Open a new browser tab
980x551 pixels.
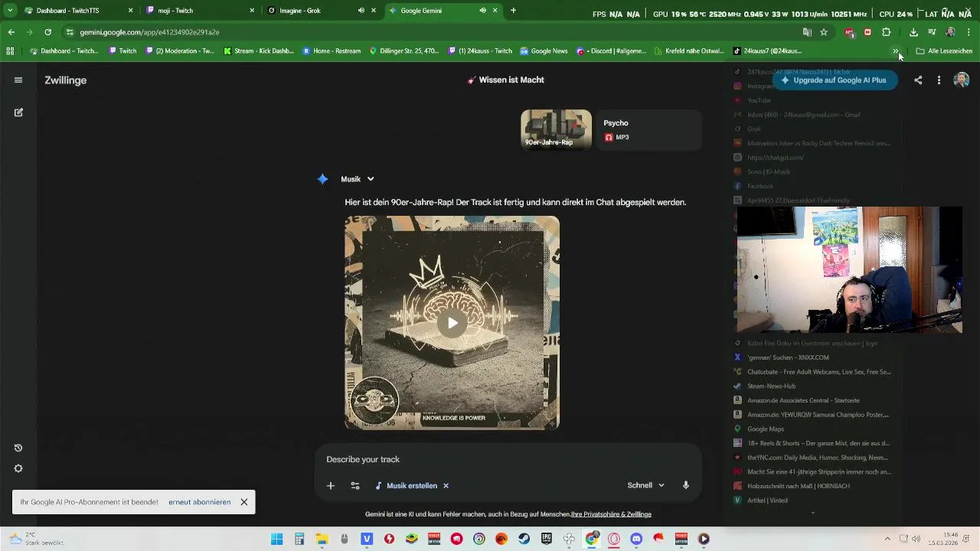tap(513, 11)
